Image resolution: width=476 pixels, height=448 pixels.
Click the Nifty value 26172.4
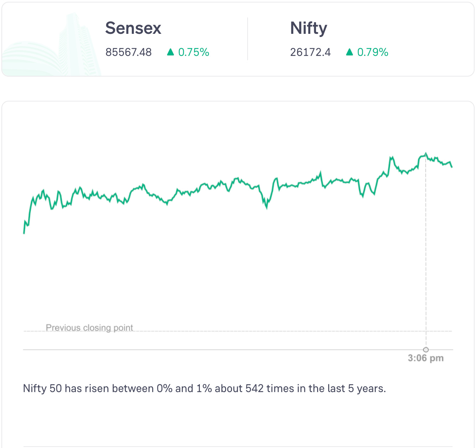pyautogui.click(x=310, y=52)
